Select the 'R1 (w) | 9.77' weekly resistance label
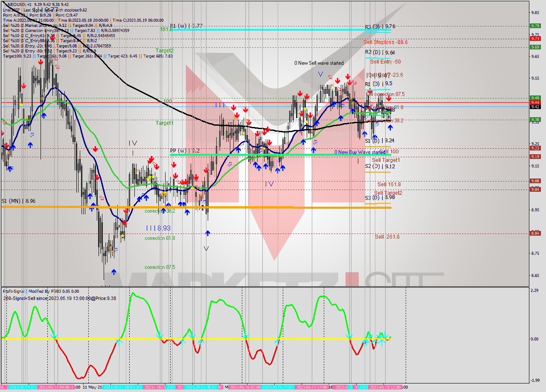The height and width of the screenshot is (392, 546). click(x=186, y=26)
